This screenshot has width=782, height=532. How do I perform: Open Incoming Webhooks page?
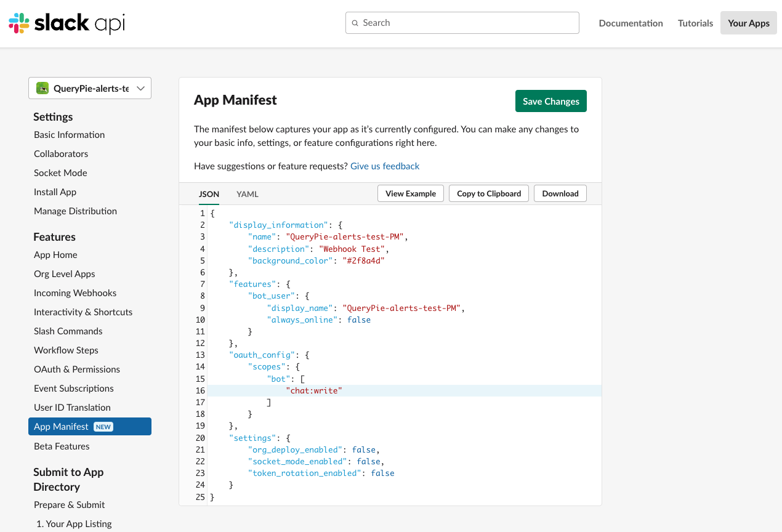click(75, 293)
